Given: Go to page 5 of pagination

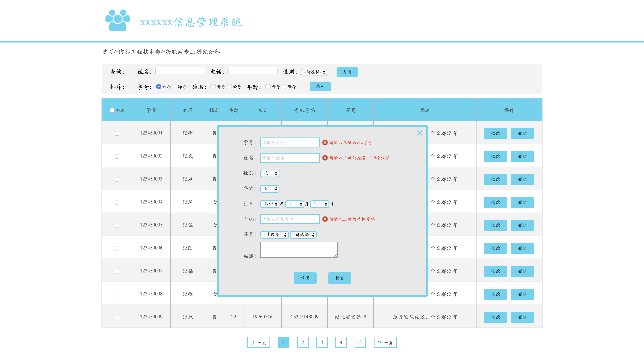Looking at the screenshot, I should 360,342.
